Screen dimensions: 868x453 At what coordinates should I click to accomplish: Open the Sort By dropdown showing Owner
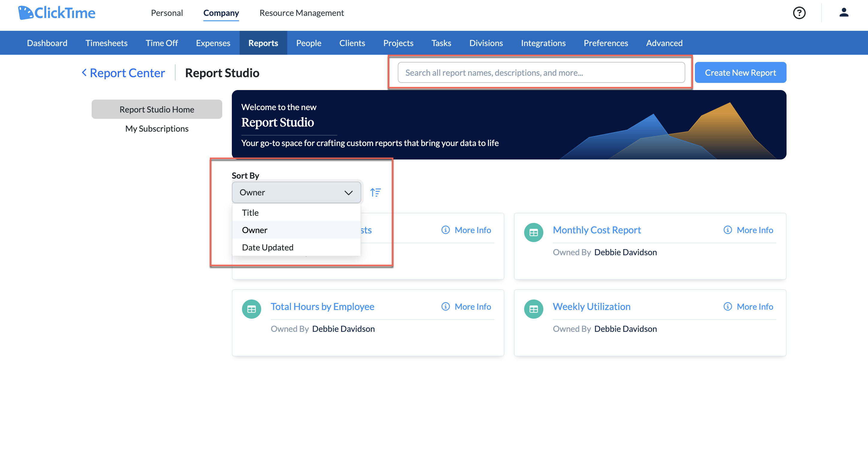(296, 192)
